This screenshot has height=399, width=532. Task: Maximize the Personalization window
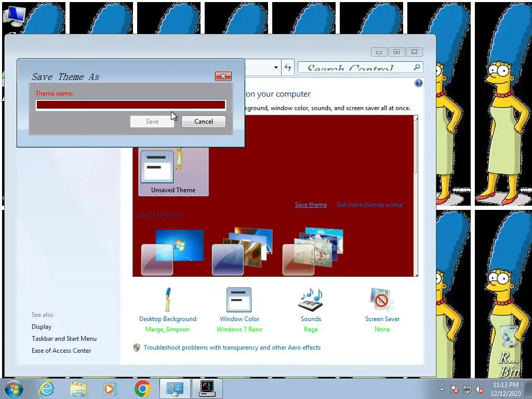click(396, 52)
